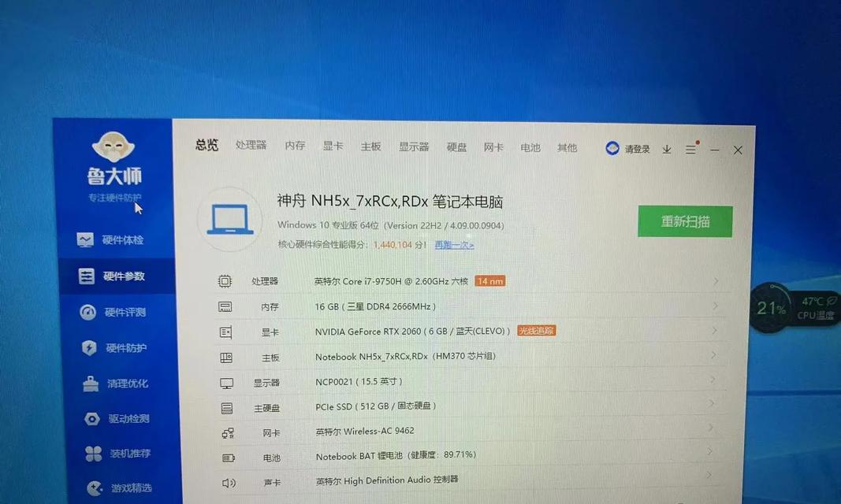This screenshot has height=504, width=841.
Task: Switch to the 显卡 tab
Action: click(333, 146)
